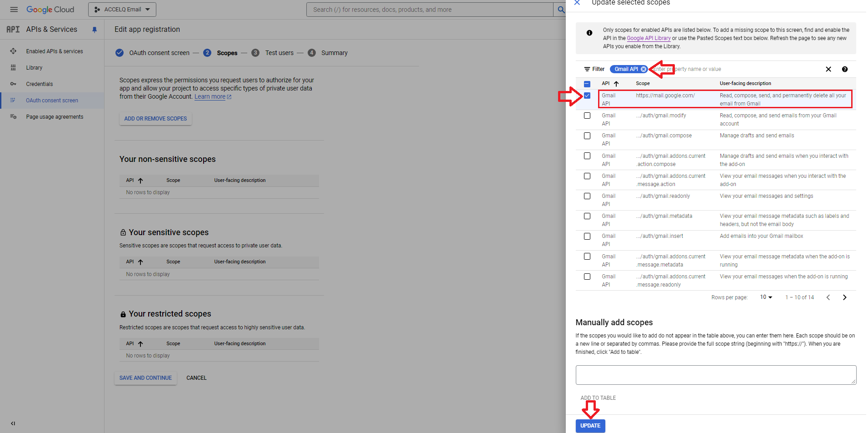Open the ACCELQ Email project picker
The width and height of the screenshot is (868, 433).
122,10
